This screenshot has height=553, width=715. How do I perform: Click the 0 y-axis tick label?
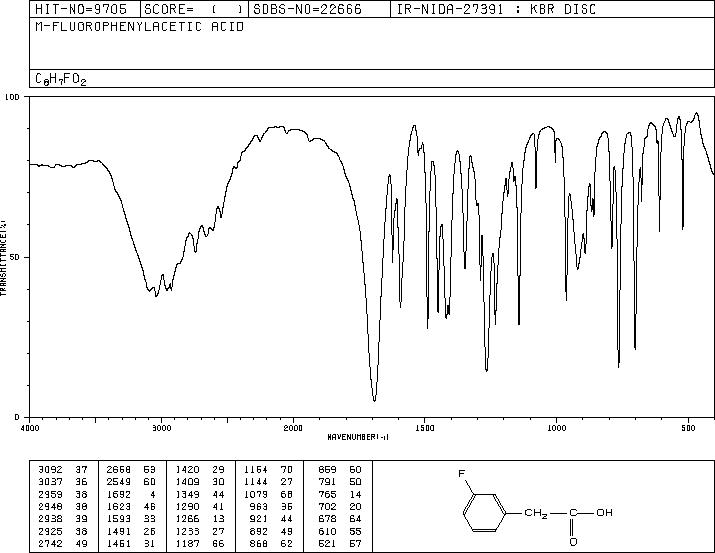17,417
